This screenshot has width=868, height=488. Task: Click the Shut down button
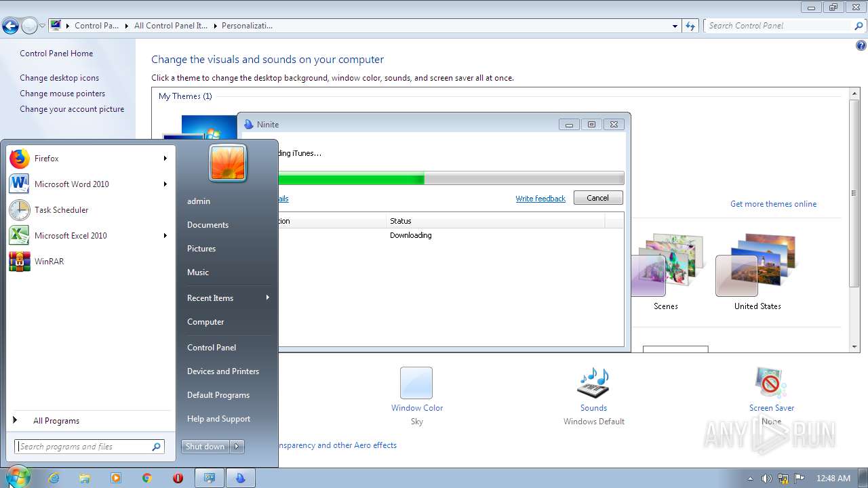[205, 446]
